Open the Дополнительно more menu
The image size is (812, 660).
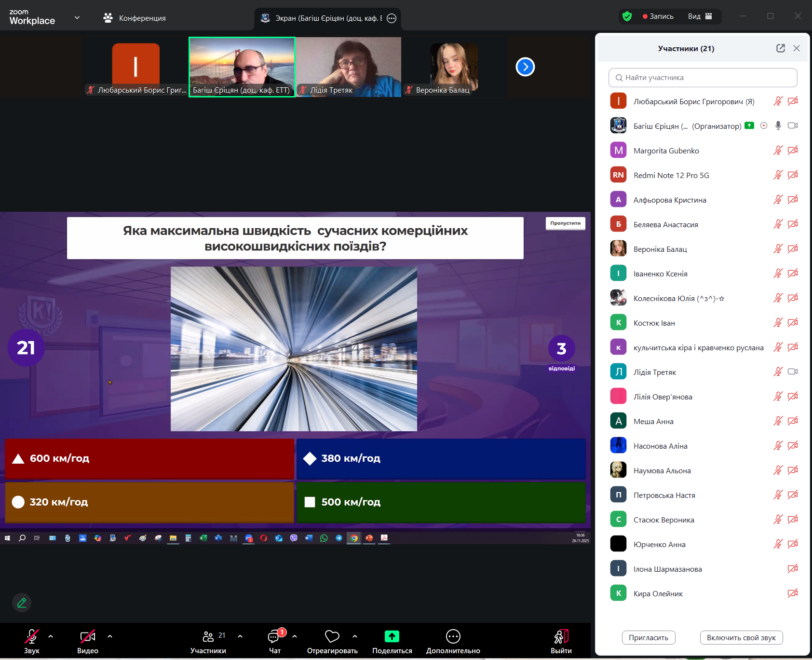[453, 642]
